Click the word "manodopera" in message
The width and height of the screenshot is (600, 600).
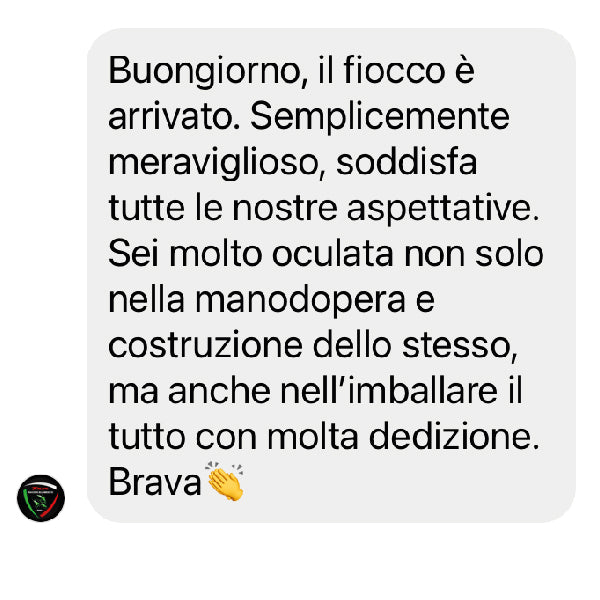(x=300, y=300)
